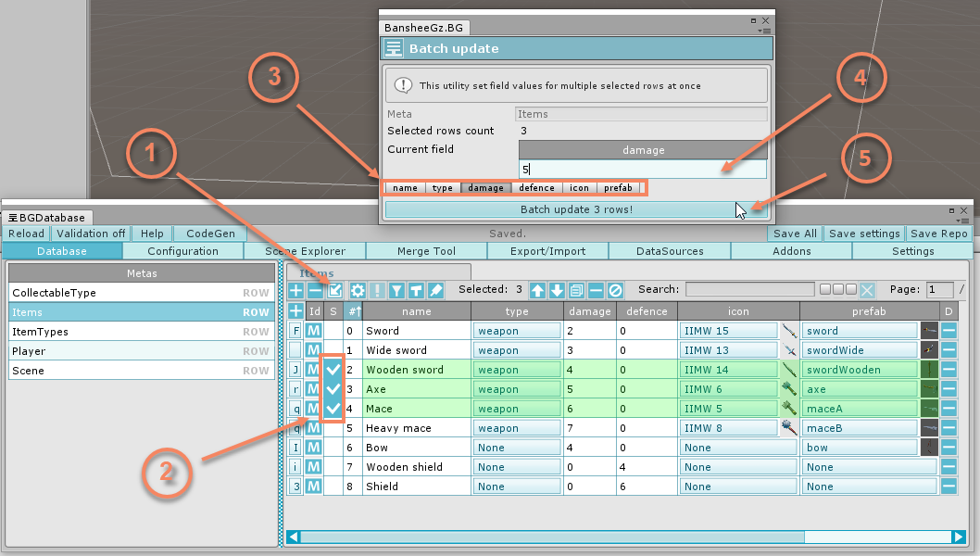Click the Save All button
This screenshot has height=556, width=980.
pos(795,234)
